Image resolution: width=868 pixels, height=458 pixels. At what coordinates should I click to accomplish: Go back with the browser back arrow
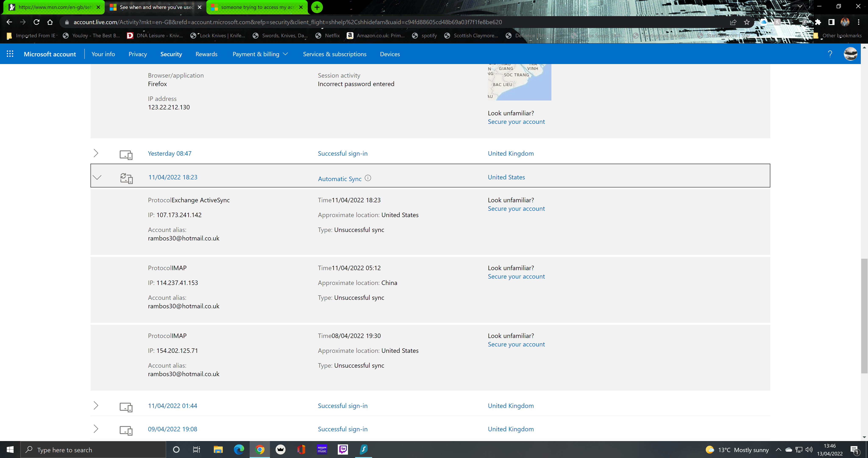click(x=9, y=22)
